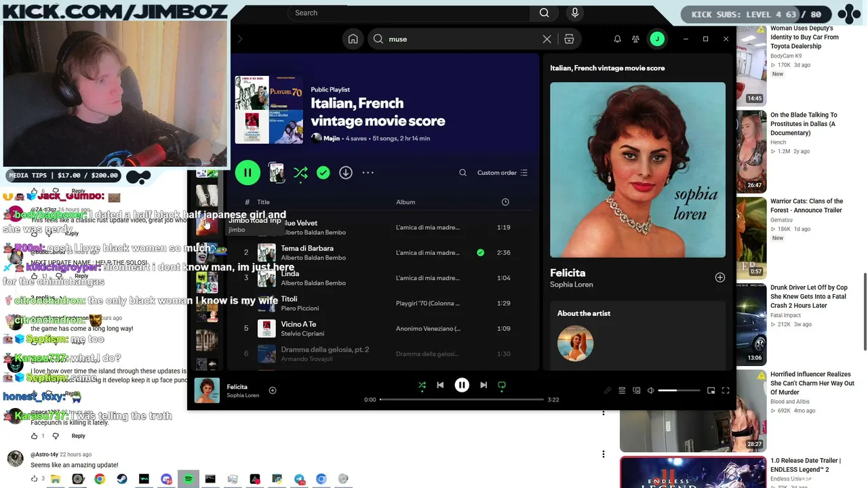Sort tracks by duration clock icon
The height and width of the screenshot is (488, 868).
(505, 202)
